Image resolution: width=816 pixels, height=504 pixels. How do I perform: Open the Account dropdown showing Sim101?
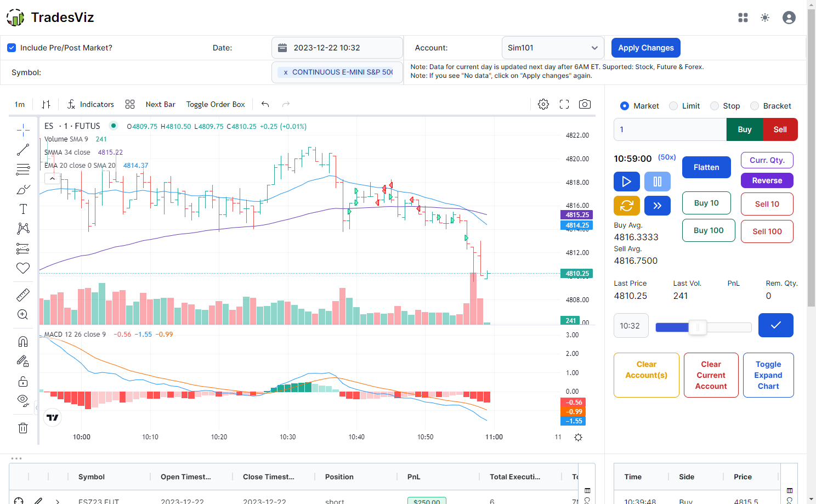(552, 48)
